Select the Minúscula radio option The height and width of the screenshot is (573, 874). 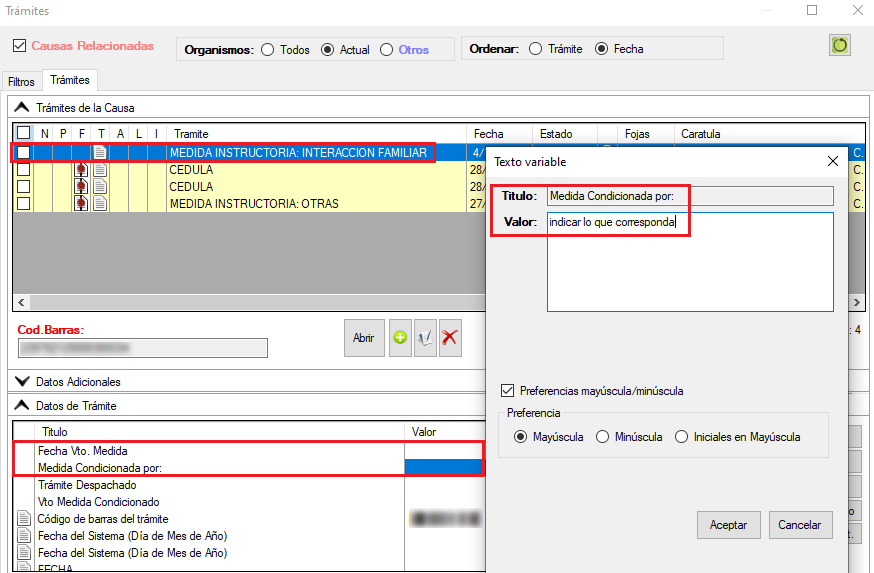(602, 437)
